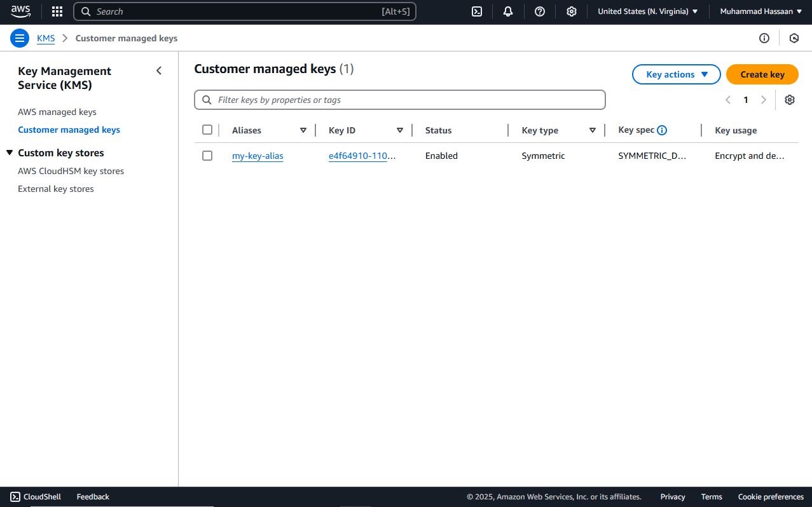This screenshot has height=507, width=812.
Task: Open AWS CloudHSM key stores
Action: (x=71, y=171)
